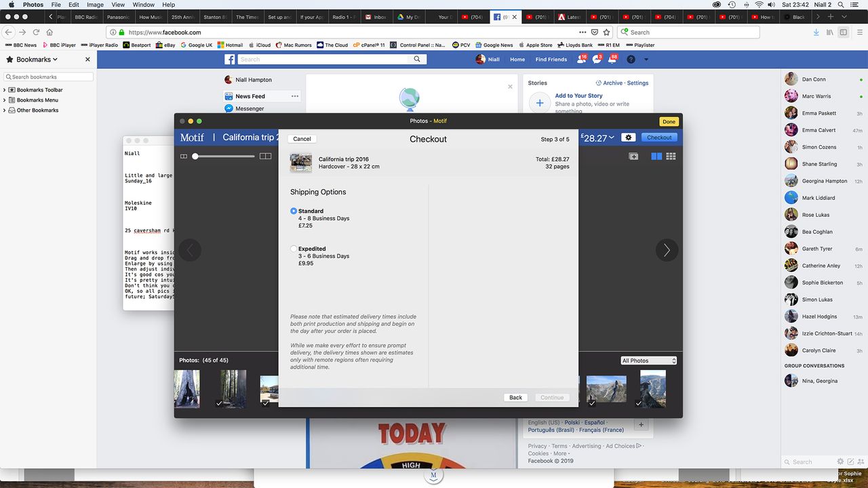Expand Bookmarks Toolbar tree item
868x488 pixels.
click(5, 89)
